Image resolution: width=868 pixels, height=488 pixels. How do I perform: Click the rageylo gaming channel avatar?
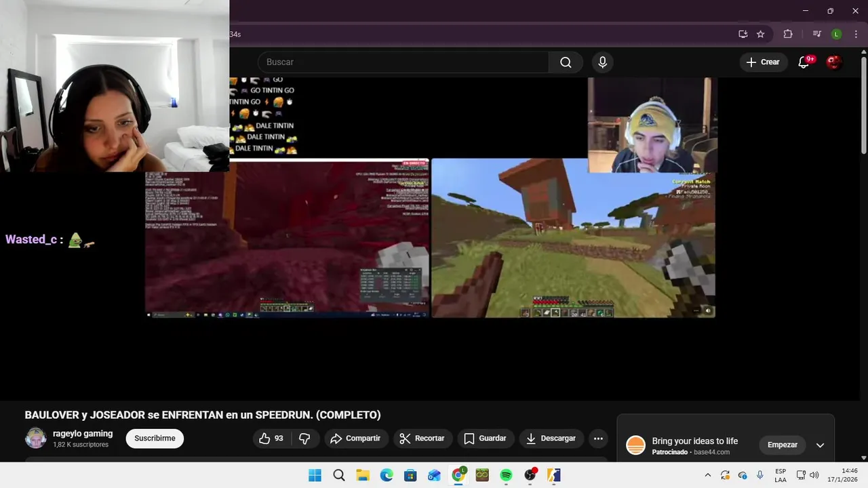coord(36,439)
